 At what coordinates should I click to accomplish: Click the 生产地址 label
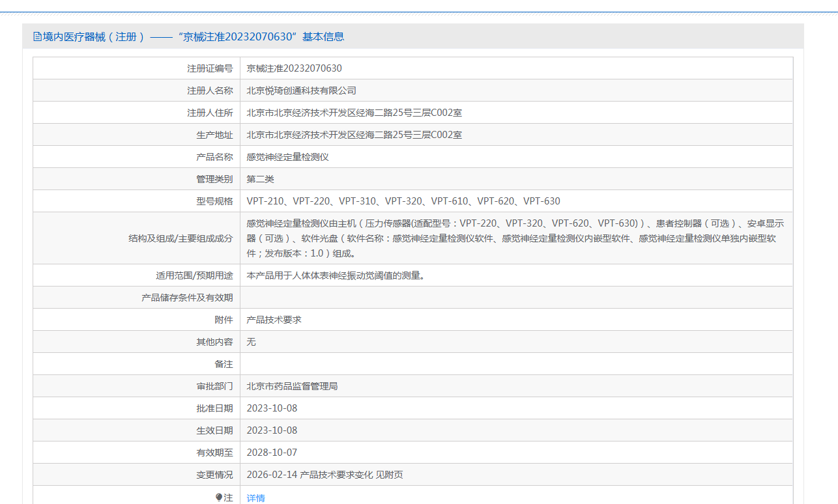coord(214,135)
